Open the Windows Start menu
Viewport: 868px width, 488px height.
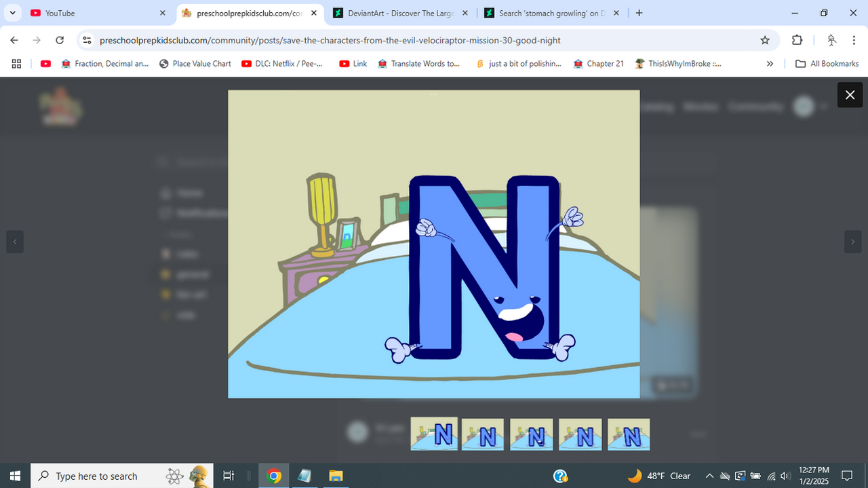[x=16, y=476]
